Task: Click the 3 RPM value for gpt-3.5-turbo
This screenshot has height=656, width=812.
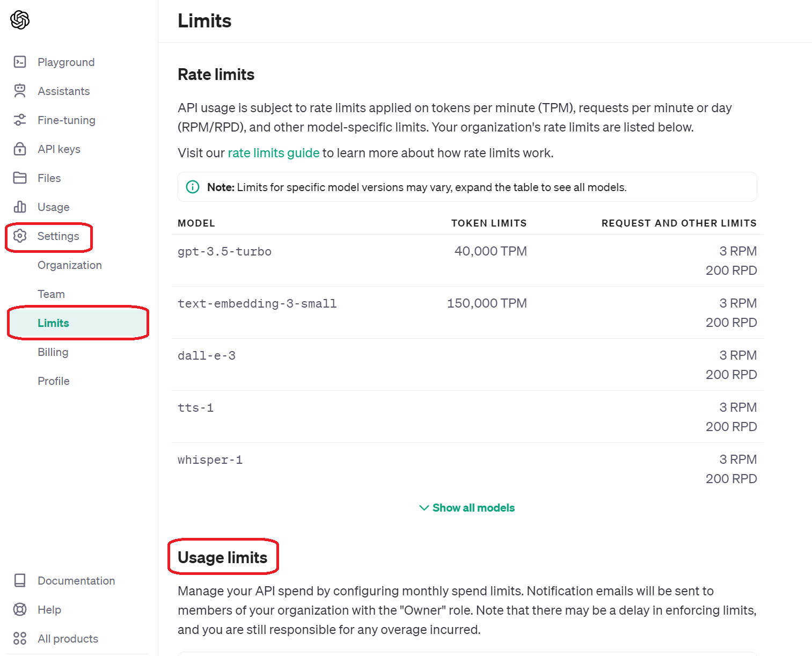Action: 738,251
